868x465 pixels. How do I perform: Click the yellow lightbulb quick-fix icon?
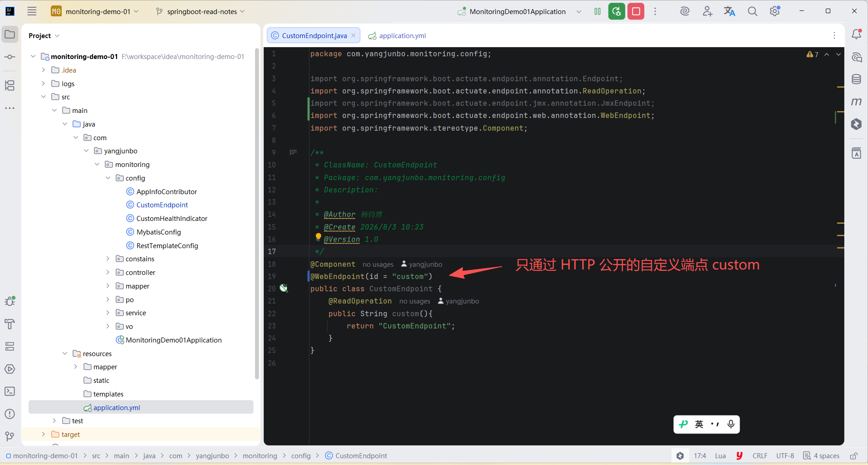coord(318,236)
